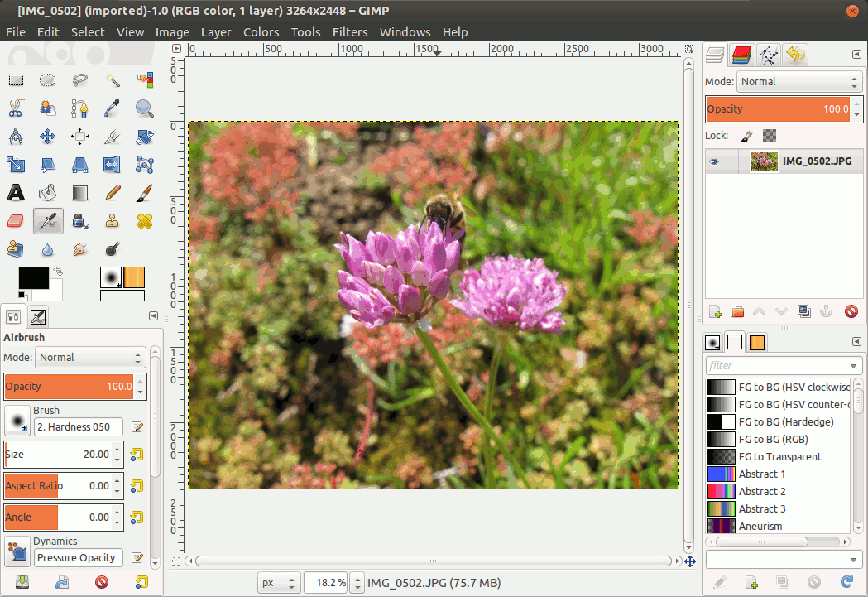Pick the Color Picker tool
Screen dimensions: 868x597
point(113,108)
